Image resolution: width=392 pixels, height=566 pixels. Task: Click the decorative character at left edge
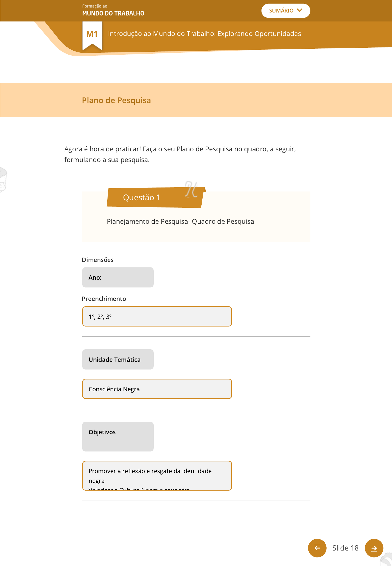coord(3,179)
